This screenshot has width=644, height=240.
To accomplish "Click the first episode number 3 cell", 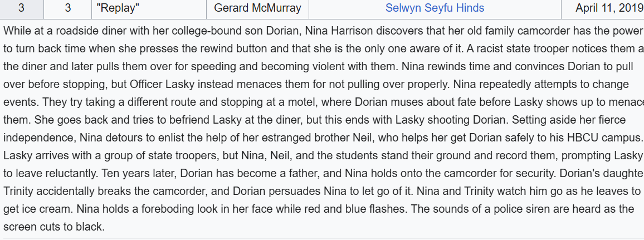I will (x=21, y=8).
